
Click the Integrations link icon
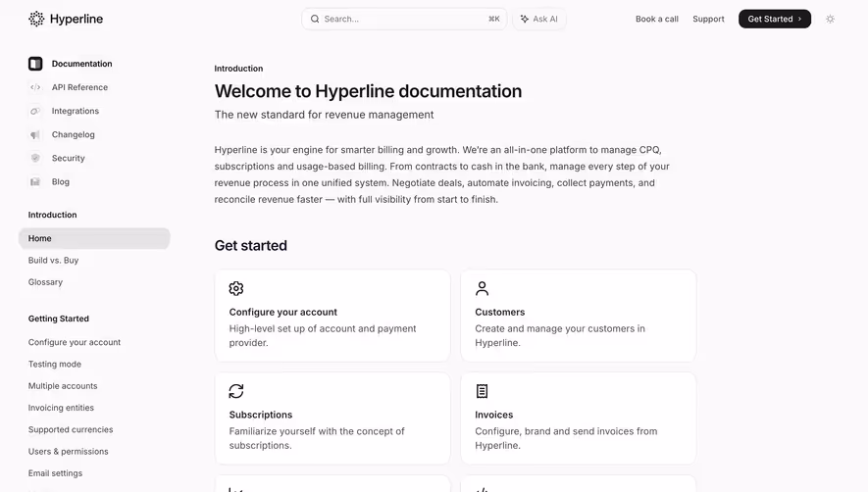(x=35, y=112)
